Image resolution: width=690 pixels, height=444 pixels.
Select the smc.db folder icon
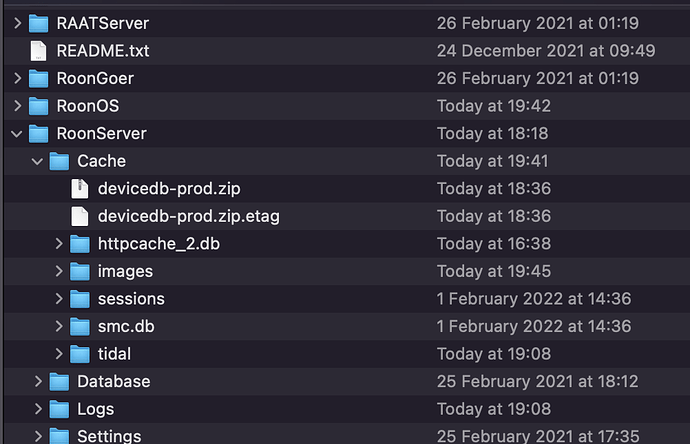click(80, 327)
